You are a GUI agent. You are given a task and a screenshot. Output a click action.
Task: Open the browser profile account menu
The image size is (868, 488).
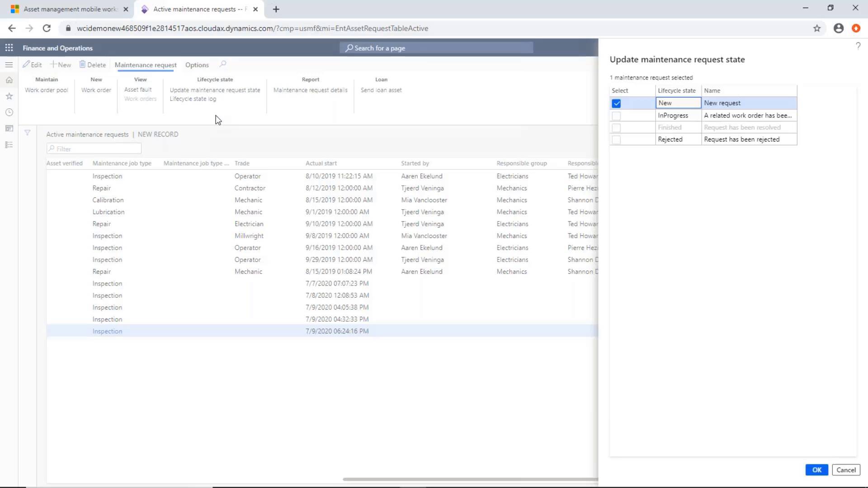coord(838,28)
